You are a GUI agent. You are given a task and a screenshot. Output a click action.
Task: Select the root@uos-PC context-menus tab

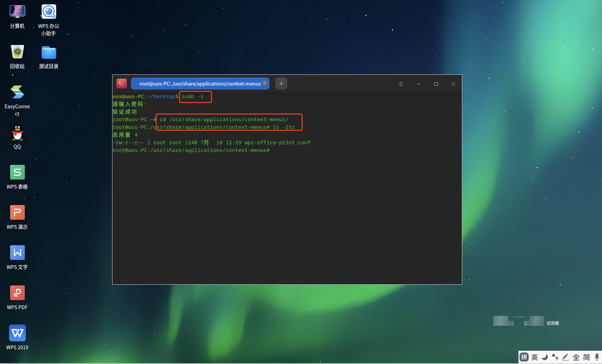pyautogui.click(x=200, y=84)
